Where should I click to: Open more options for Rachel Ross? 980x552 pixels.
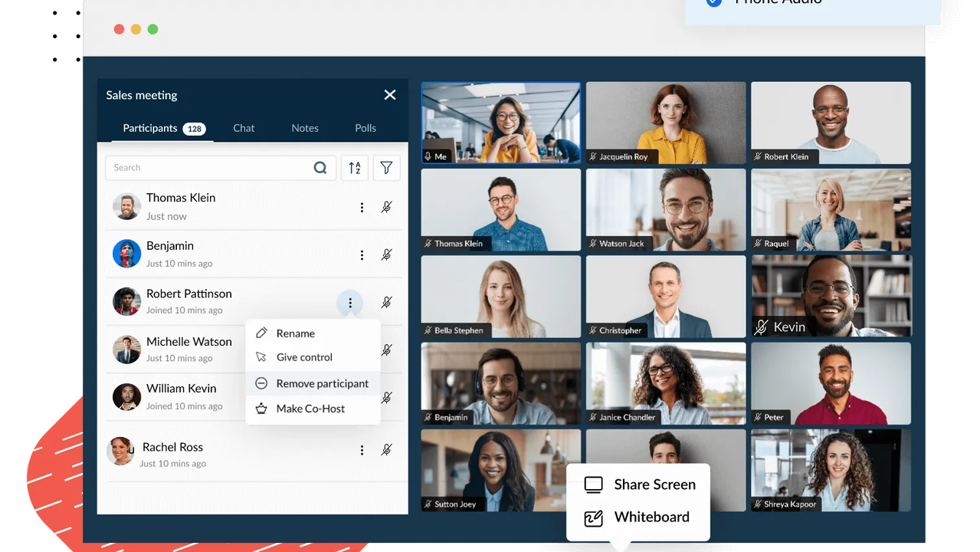click(x=362, y=451)
